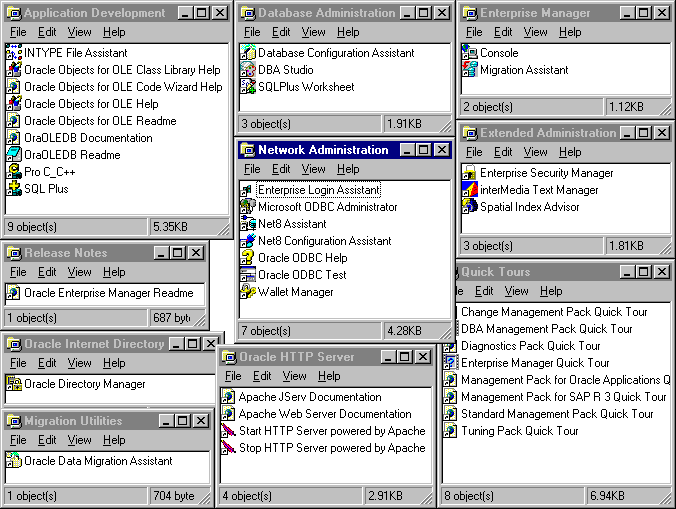The image size is (676, 509).
Task: Click Stop HTTP Server feather icon
Action: coord(228,448)
